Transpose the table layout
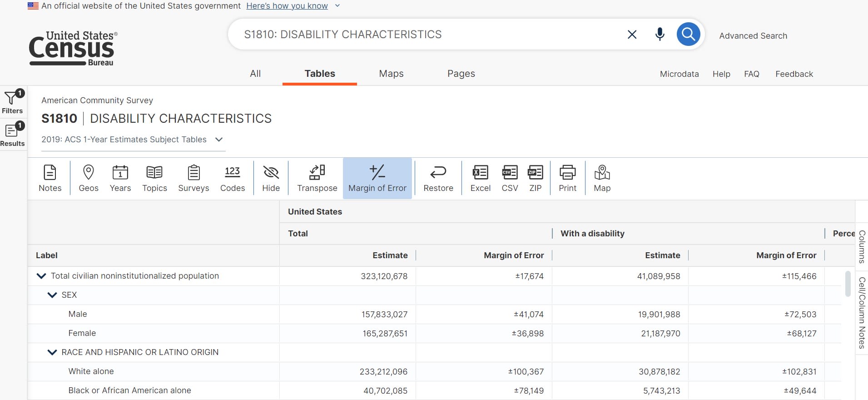Screen dimensions: 868x400 [317, 178]
